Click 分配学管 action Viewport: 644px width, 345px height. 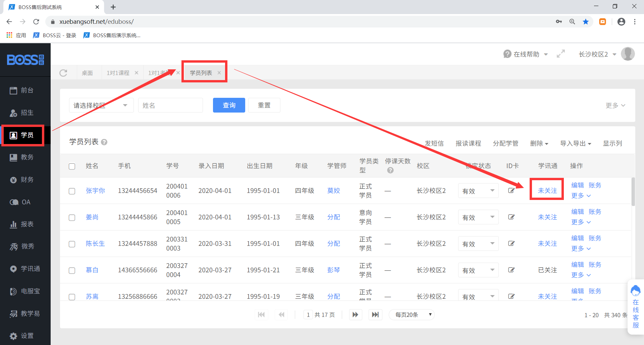point(505,143)
